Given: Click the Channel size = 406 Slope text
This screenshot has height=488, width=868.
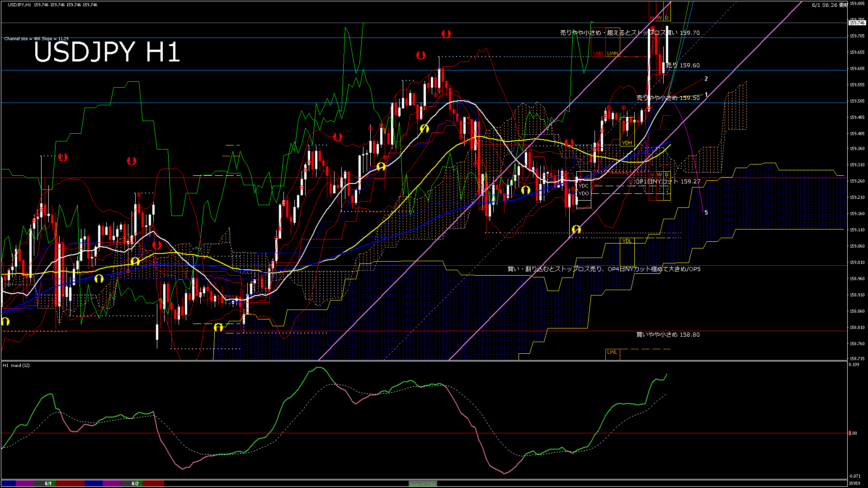Looking at the screenshot, I should point(36,39).
